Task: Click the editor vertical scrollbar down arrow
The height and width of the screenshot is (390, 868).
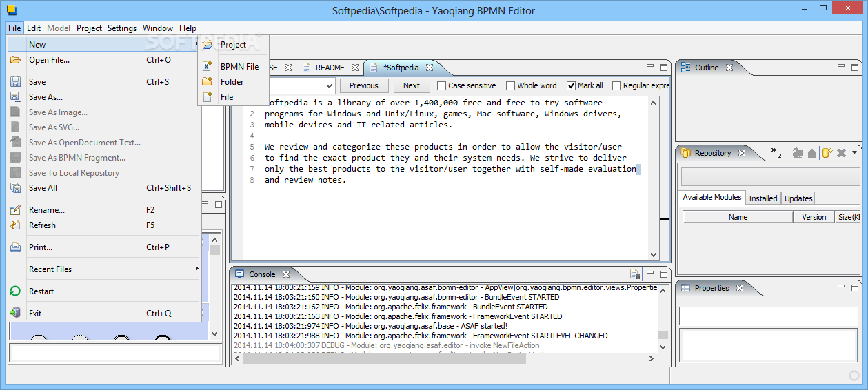Action: coord(654,254)
